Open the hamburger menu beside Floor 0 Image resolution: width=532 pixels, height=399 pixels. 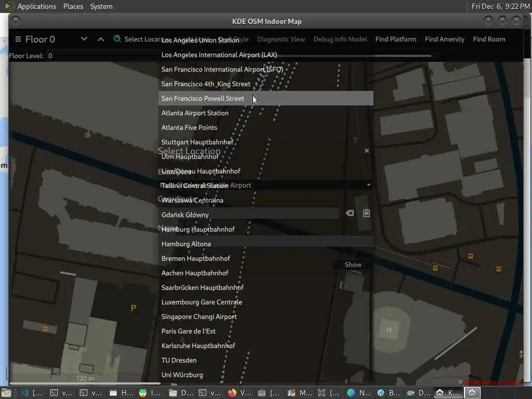click(x=18, y=39)
